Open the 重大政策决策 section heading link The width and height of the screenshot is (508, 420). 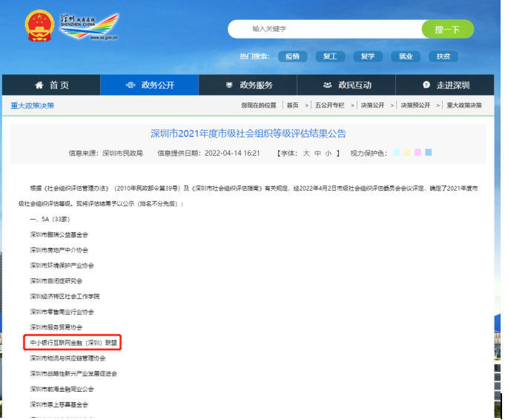[x=33, y=105]
